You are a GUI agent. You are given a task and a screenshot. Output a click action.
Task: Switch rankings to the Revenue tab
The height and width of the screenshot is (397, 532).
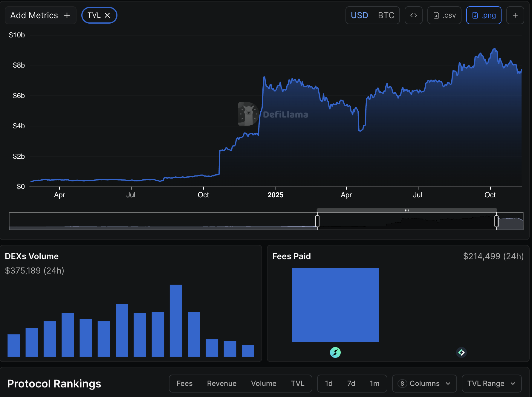point(221,384)
